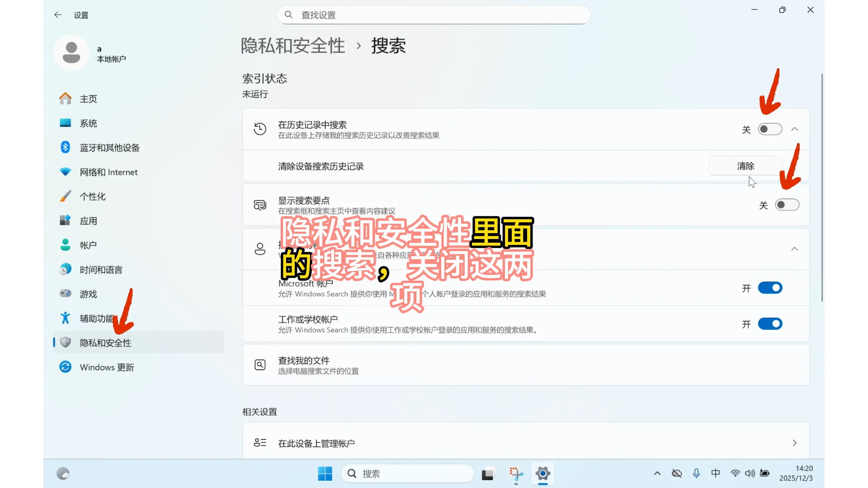Open 系统 settings from the sidebar
The width and height of the screenshot is (868, 488).
point(88,123)
